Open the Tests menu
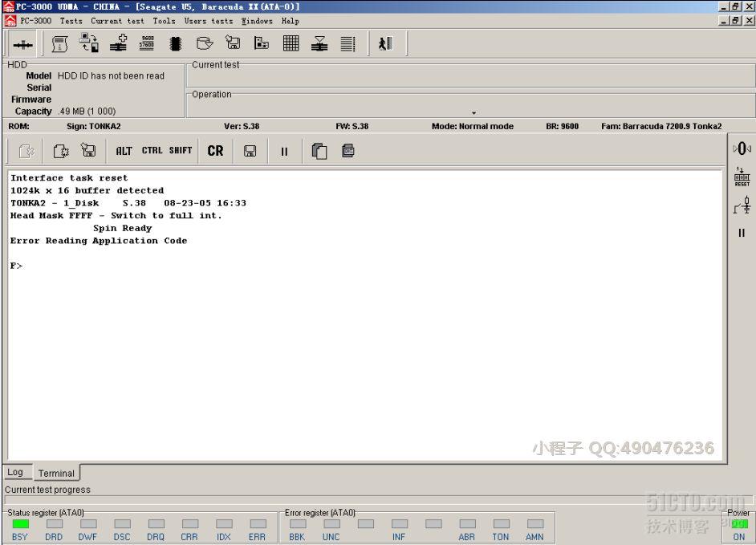 click(x=71, y=21)
